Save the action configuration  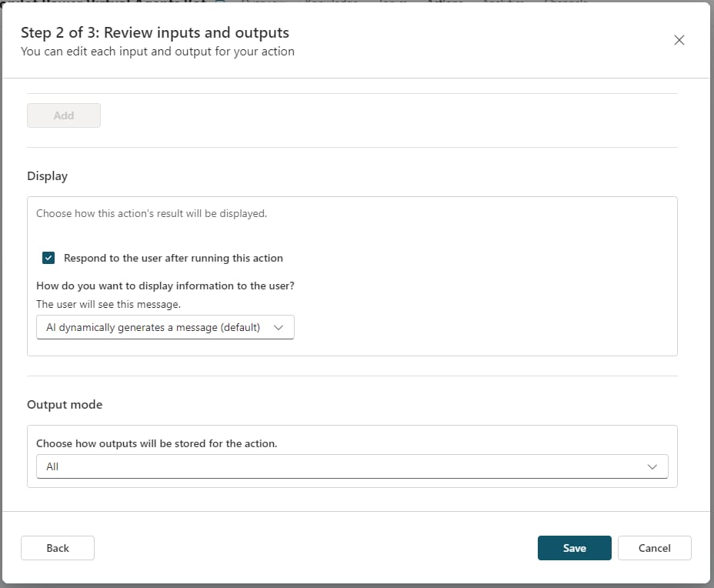[574, 548]
